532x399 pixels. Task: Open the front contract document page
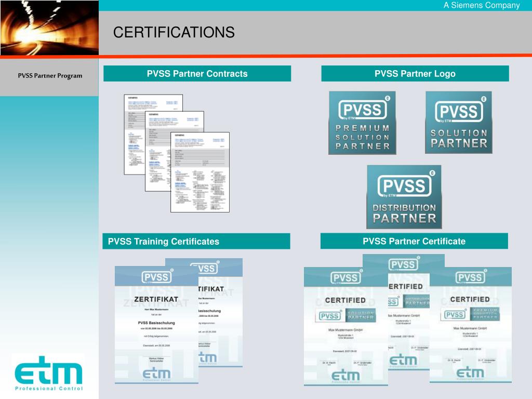(200, 172)
